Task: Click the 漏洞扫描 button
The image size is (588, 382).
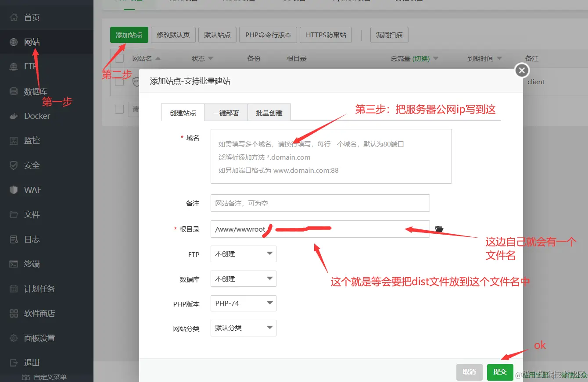Action: coord(389,35)
